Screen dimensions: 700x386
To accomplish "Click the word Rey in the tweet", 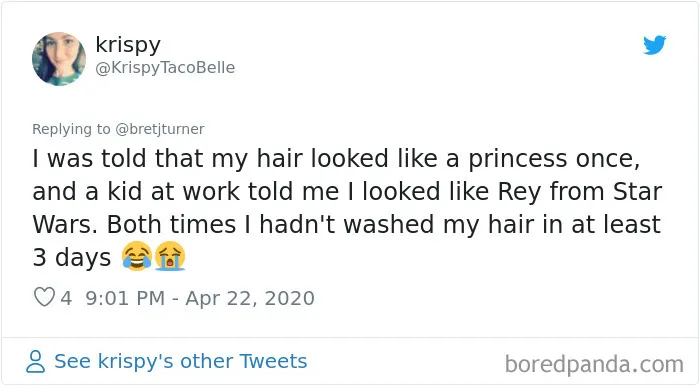I will click(519, 192).
